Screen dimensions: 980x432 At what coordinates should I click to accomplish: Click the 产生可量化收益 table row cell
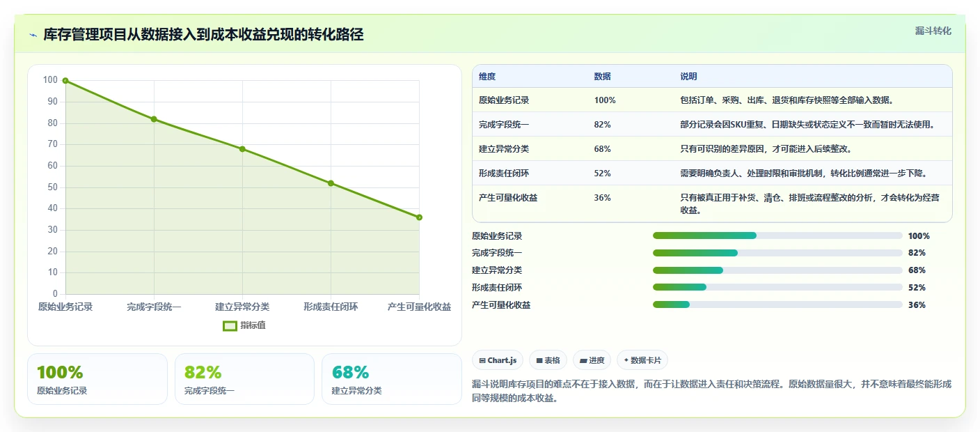(508, 198)
